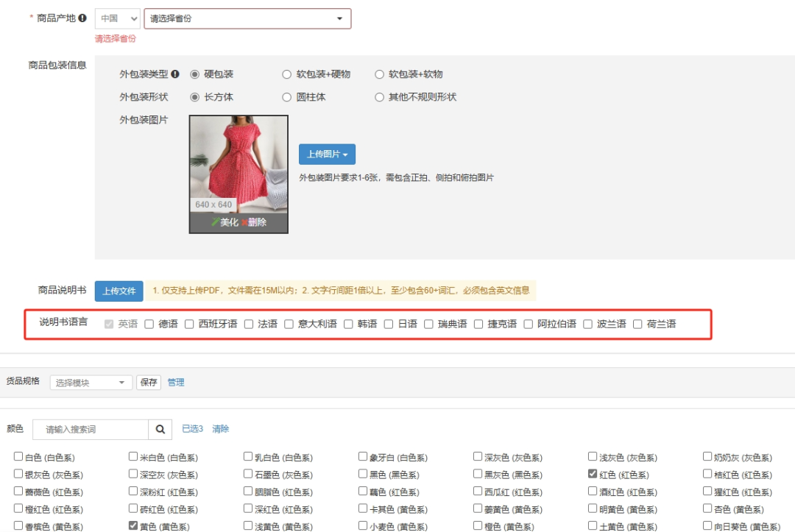Click the magnifier icon in the color search box
Image resolution: width=795 pixels, height=532 pixels.
point(160,428)
